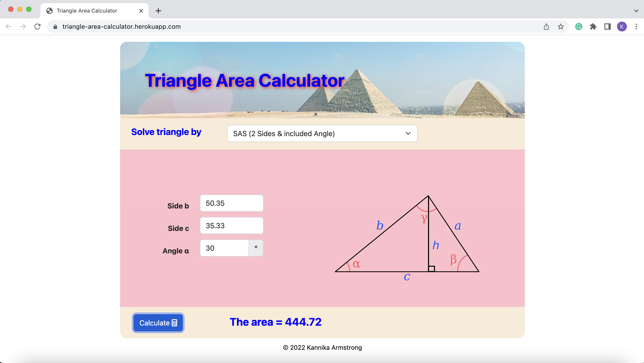Open the Chrome three-dot menu
The height and width of the screenshot is (363, 644).
[x=637, y=27]
